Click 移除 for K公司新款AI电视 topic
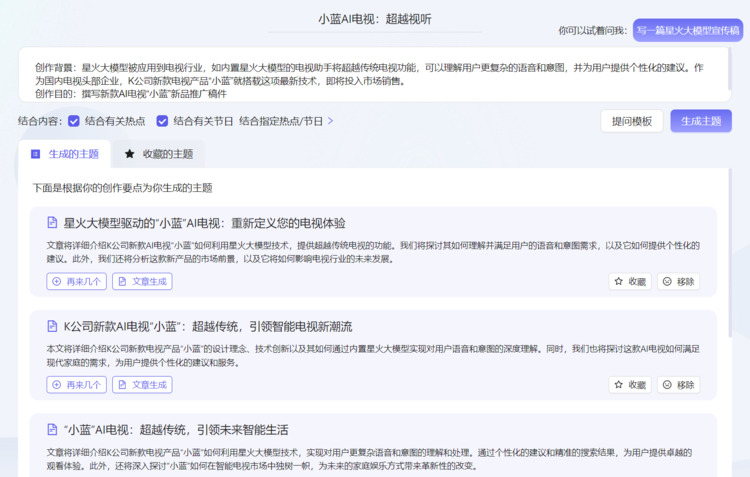 click(678, 385)
